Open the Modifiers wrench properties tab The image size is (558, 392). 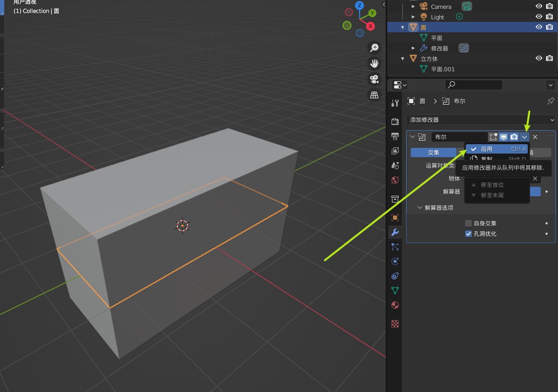click(x=395, y=232)
